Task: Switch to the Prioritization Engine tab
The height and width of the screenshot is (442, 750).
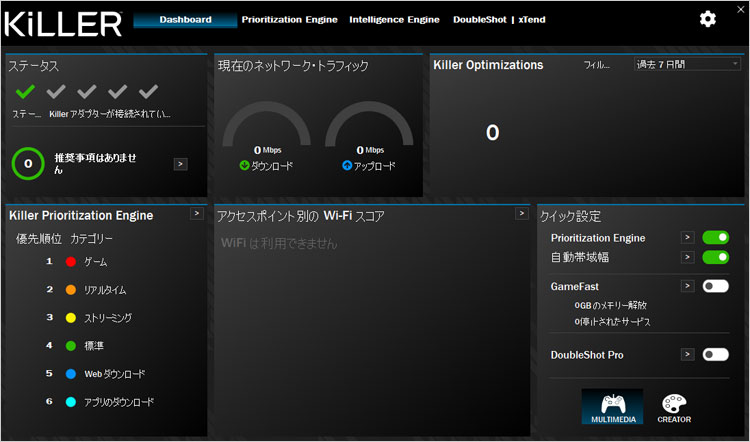Action: (x=289, y=20)
